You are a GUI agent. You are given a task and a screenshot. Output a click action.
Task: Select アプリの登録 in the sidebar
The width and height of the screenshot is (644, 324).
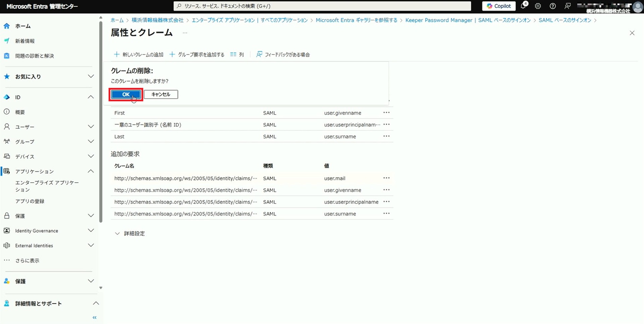coord(30,201)
